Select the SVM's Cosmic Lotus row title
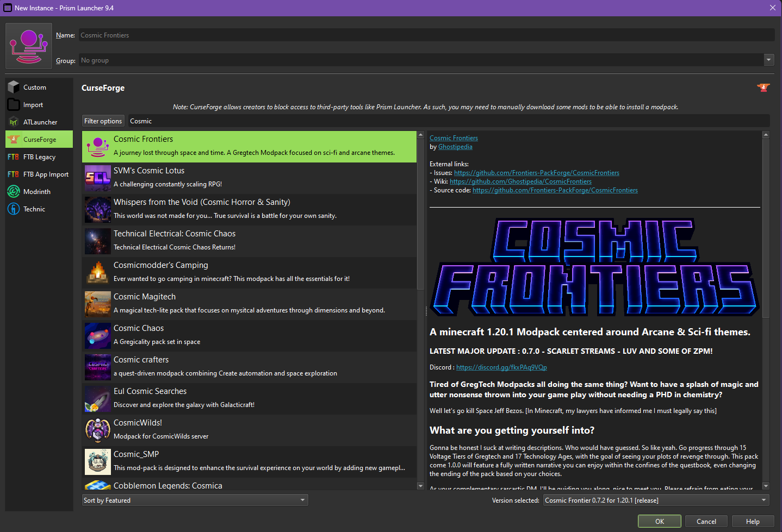This screenshot has height=532, width=782. tap(149, 171)
